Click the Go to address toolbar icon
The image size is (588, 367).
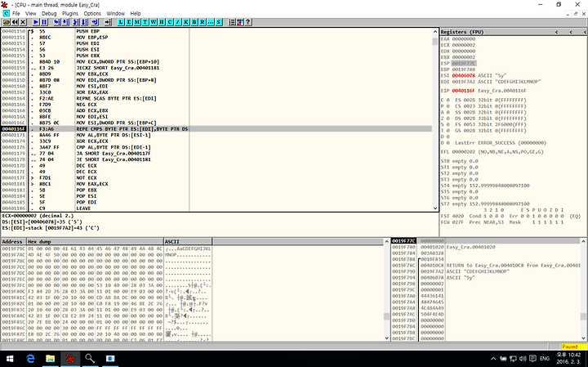108,22
